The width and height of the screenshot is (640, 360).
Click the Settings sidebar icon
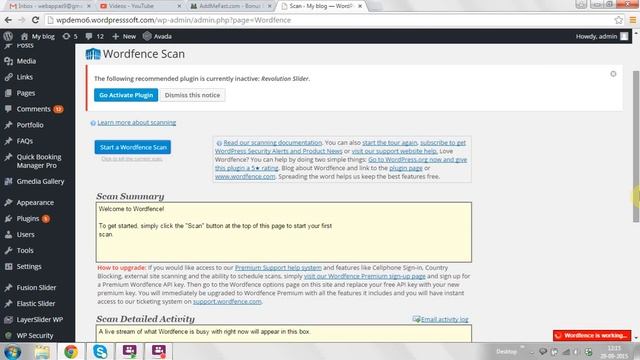click(x=8, y=267)
